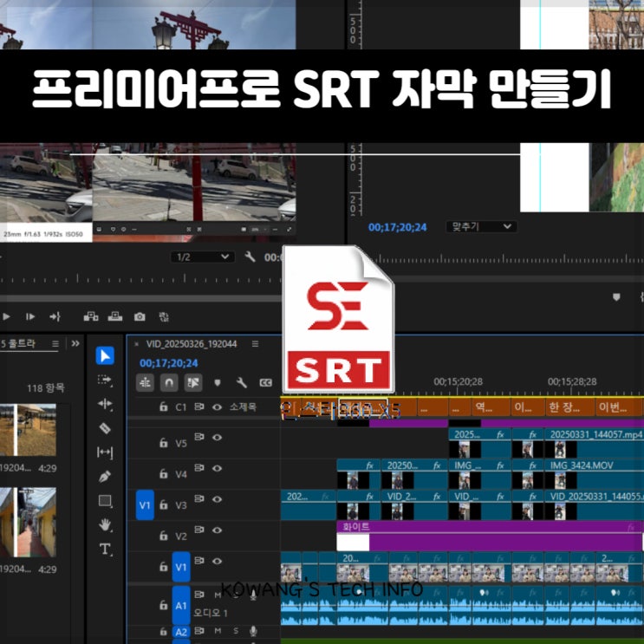Viewport: 644px width, 644px height.
Task: Toggle visibility of V3 track
Action: click(218, 499)
